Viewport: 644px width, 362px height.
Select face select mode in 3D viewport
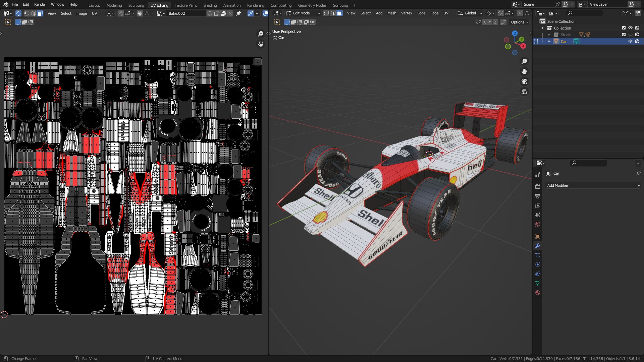[339, 13]
